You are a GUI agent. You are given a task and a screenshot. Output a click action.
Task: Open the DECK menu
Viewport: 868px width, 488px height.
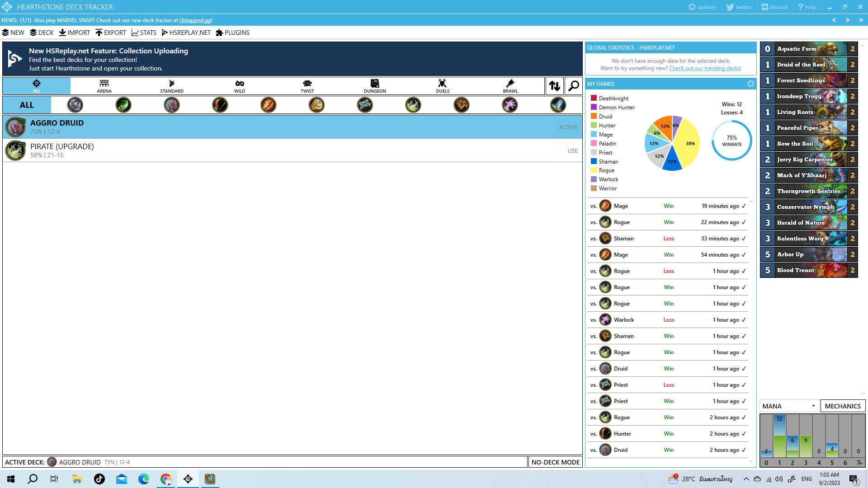pyautogui.click(x=42, y=33)
